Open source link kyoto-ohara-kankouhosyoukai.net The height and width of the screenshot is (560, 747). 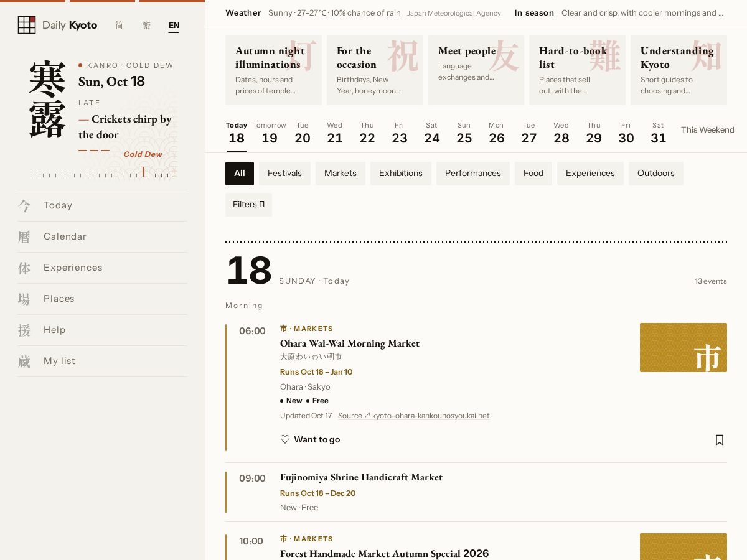click(414, 416)
